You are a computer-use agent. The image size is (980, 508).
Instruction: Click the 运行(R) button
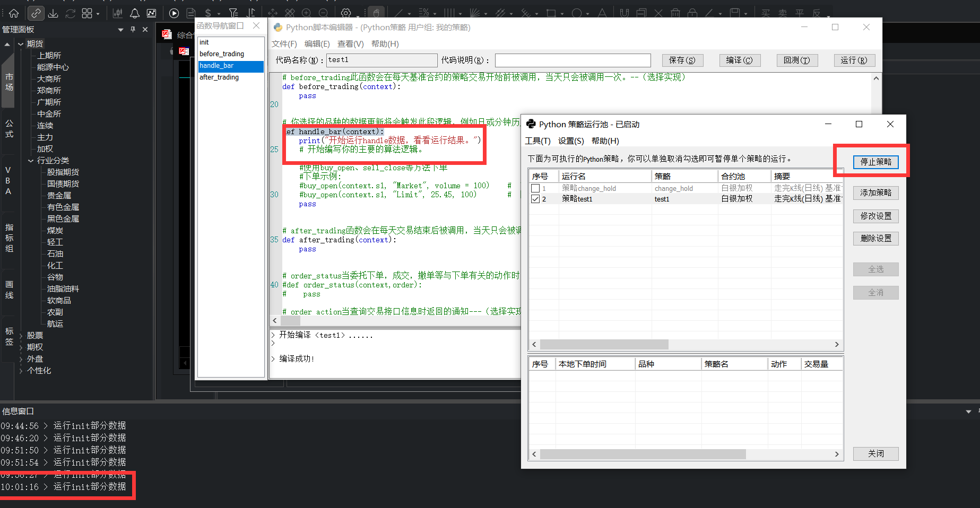tap(854, 60)
